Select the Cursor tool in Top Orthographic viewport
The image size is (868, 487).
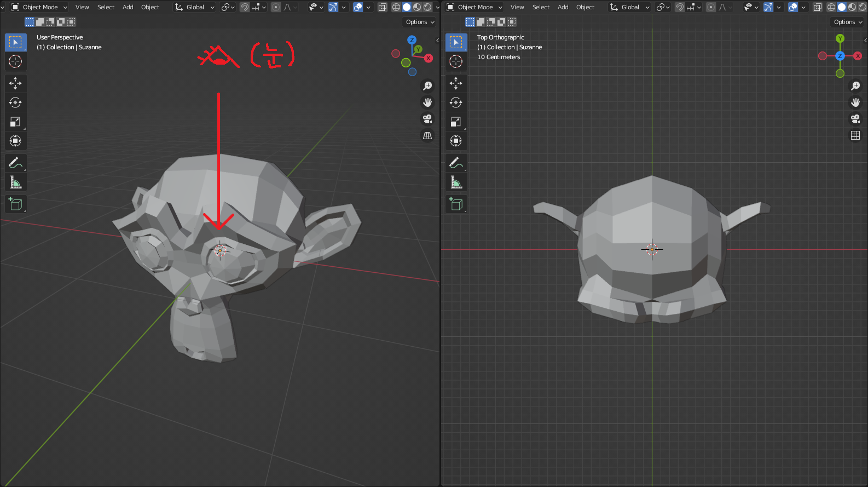(456, 61)
